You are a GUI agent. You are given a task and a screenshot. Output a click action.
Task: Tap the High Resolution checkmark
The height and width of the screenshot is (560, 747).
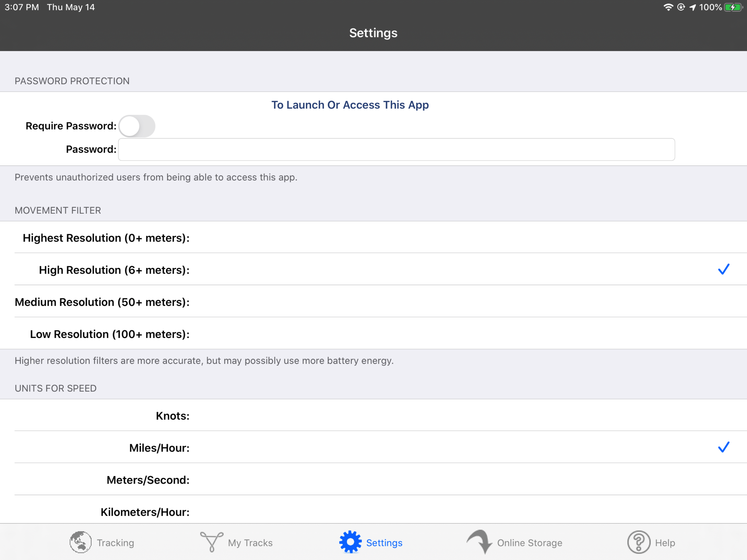click(723, 270)
